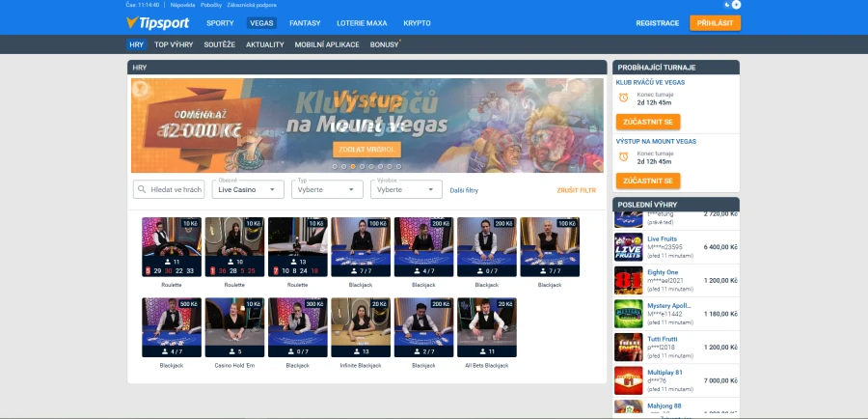Click the clock icon for Klub rváčů tournament
Screen dimensions: 868x419
tap(623, 98)
